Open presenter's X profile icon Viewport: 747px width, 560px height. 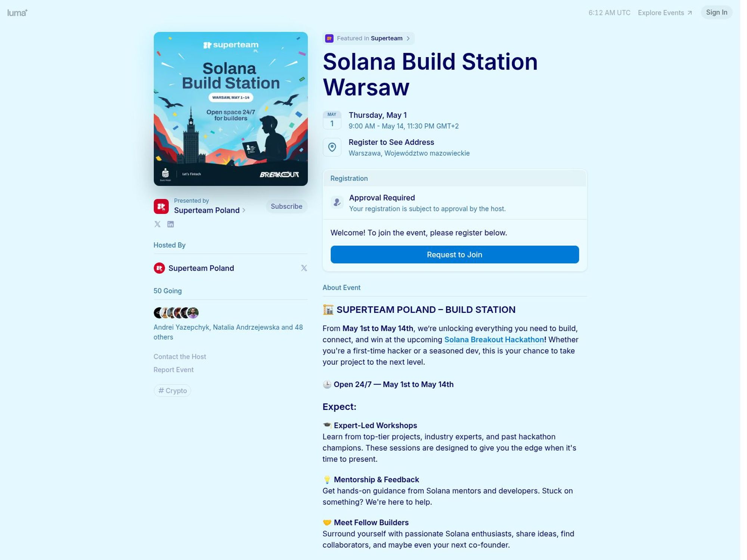tap(157, 224)
